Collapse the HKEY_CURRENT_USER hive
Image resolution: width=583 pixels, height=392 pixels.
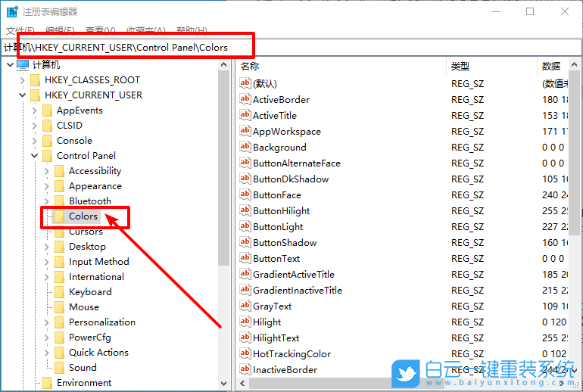pos(22,95)
